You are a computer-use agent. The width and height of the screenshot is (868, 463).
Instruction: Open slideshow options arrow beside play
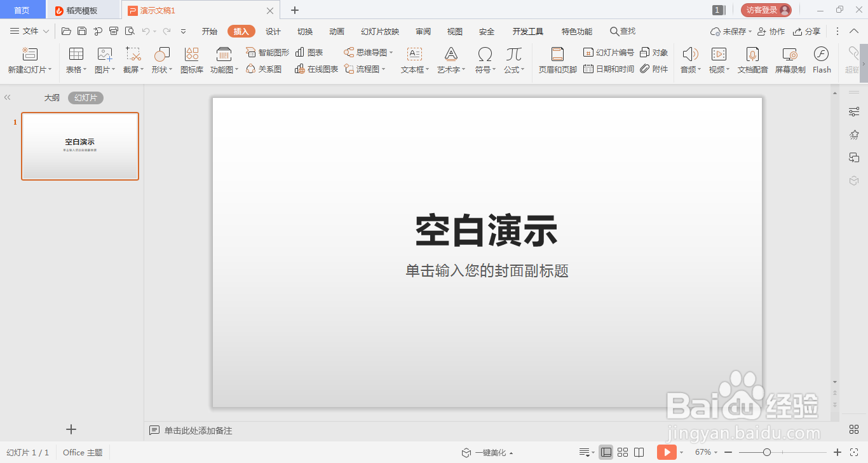(x=681, y=452)
